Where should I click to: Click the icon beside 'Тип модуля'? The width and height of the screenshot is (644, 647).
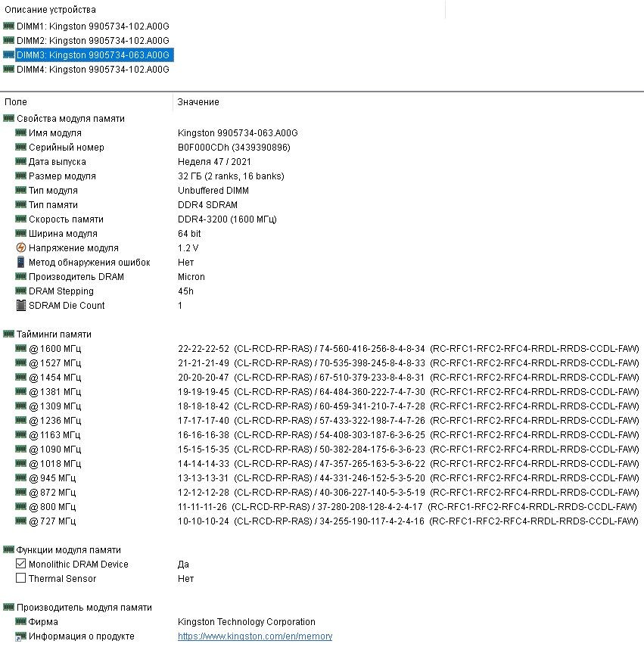[x=20, y=190]
